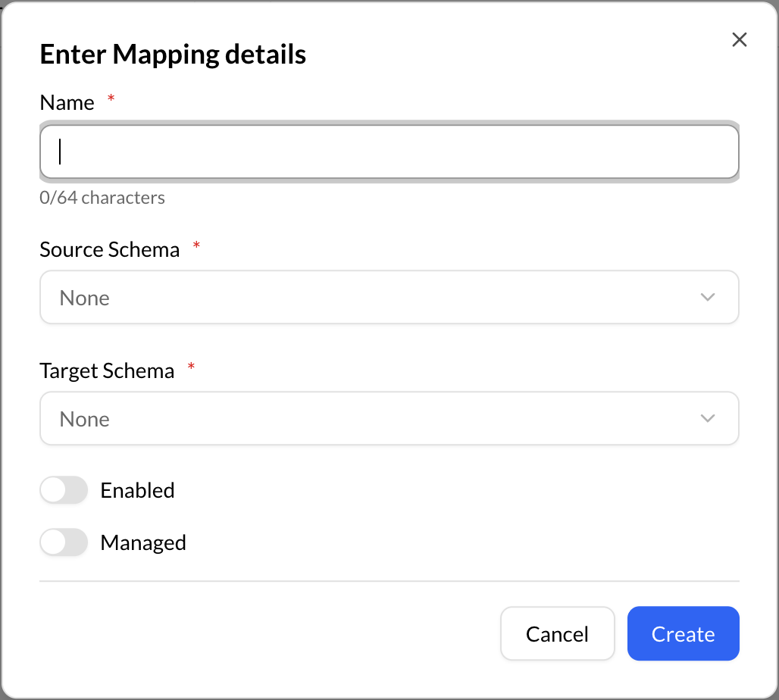Click the asterisk beside Target Schema
This screenshot has height=700, width=779.
click(190, 366)
